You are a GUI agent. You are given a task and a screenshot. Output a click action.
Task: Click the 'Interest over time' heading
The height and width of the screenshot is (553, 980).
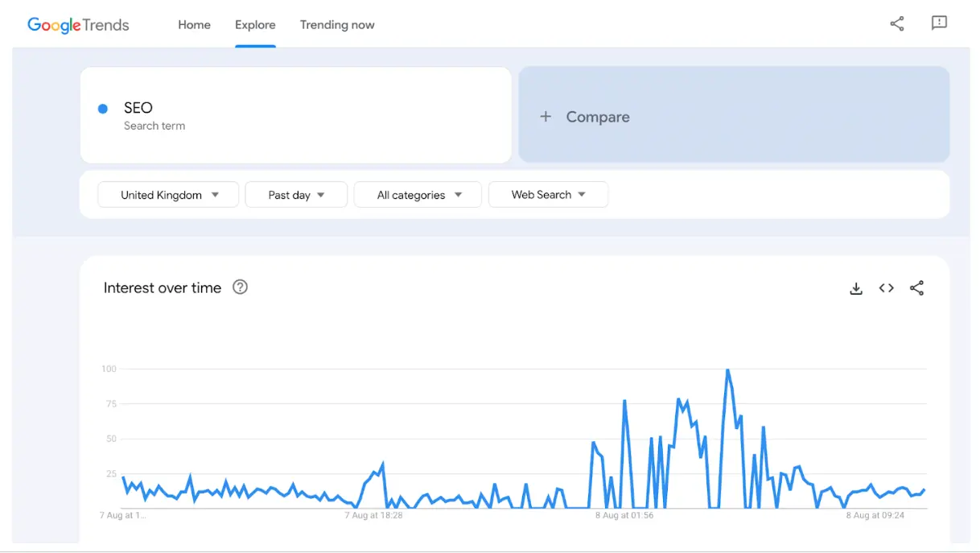click(163, 287)
